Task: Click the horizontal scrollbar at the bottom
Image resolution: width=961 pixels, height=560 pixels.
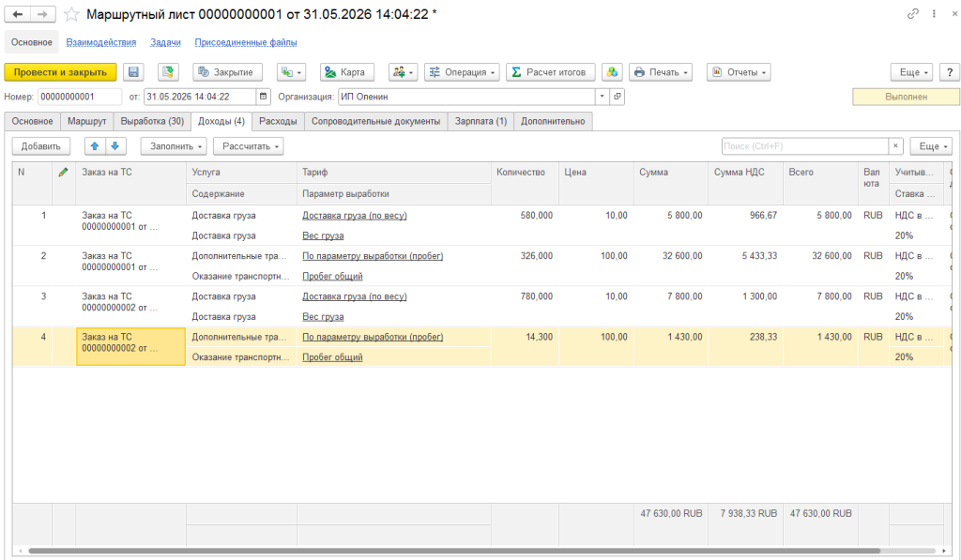Action: [x=453, y=551]
